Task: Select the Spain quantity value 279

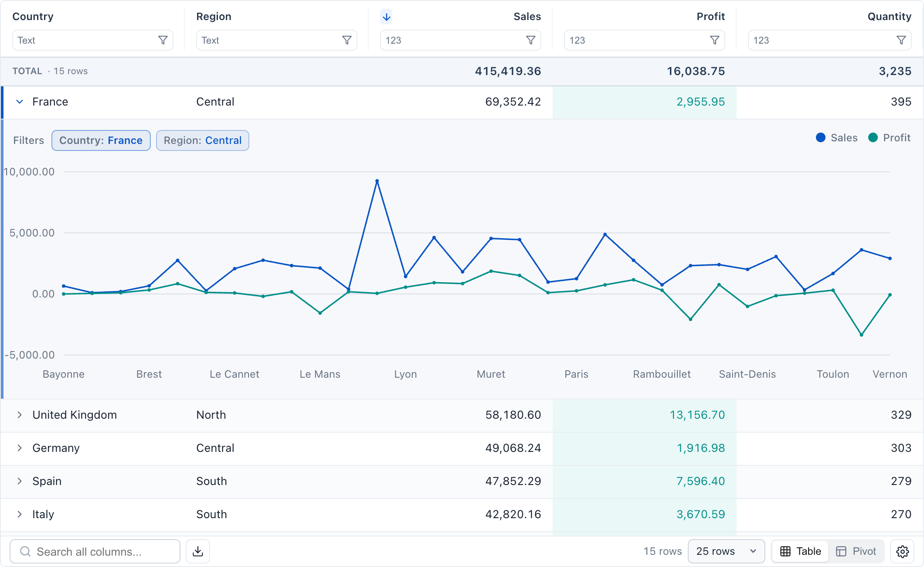Action: point(901,481)
